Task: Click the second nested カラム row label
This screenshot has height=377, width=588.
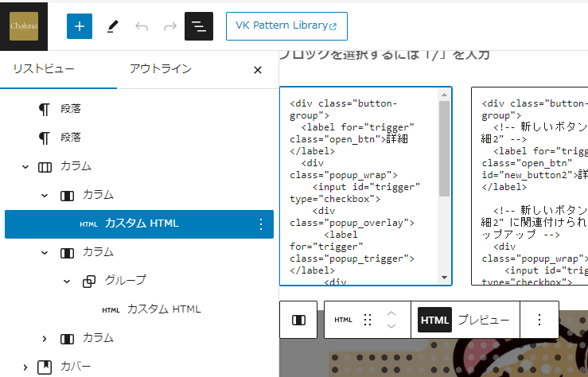Action: click(98, 252)
